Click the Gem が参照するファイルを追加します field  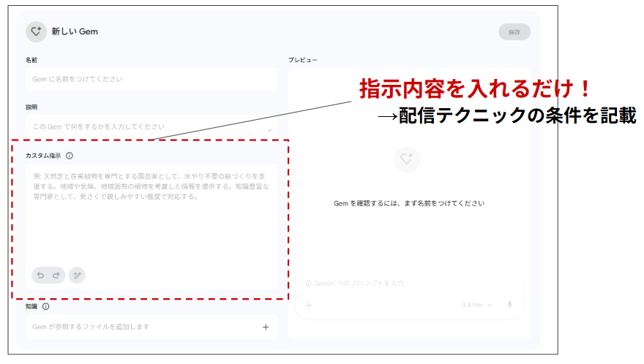152,327
